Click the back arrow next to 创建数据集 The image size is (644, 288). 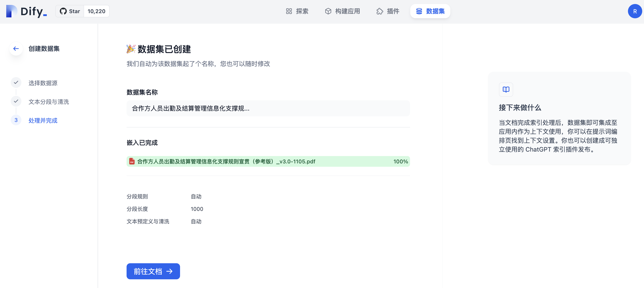pos(16,49)
